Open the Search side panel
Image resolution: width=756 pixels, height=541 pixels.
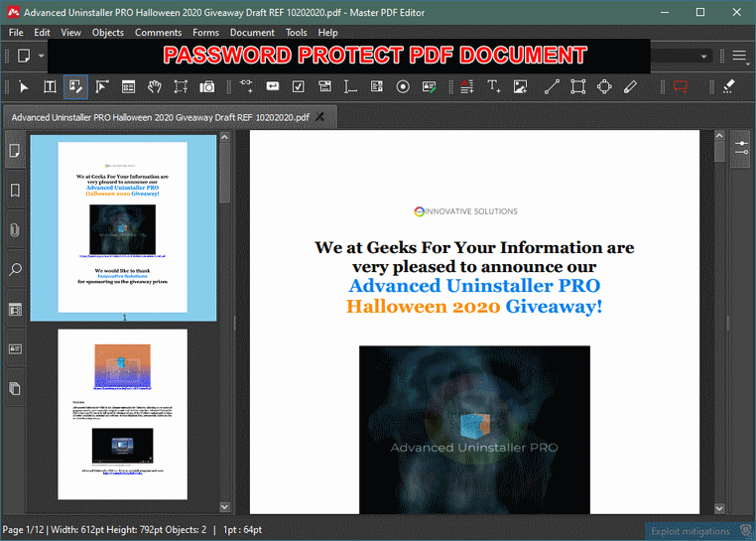point(15,269)
